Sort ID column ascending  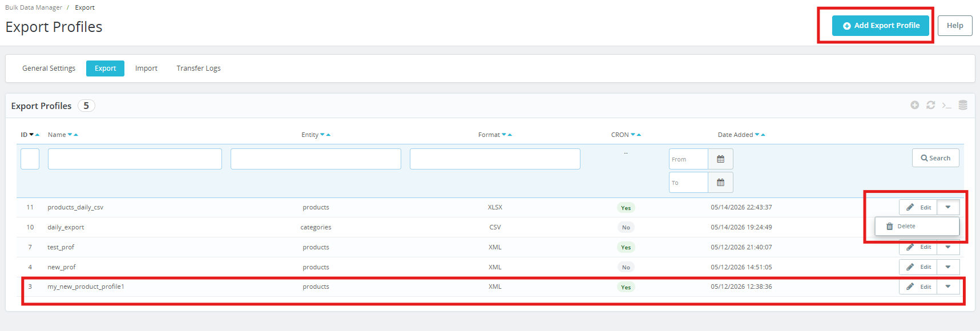37,135
